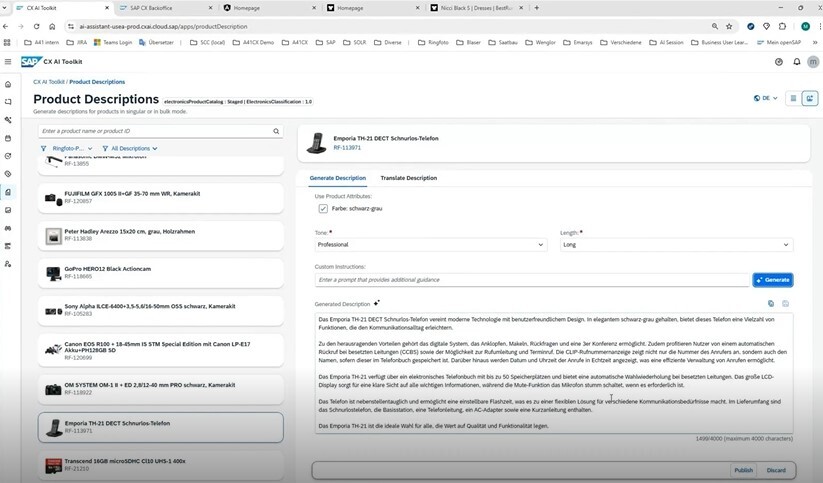Screen dimensions: 823x483
Task: Click the AI sparkle icon next to Generated Description
Action: click(376, 303)
